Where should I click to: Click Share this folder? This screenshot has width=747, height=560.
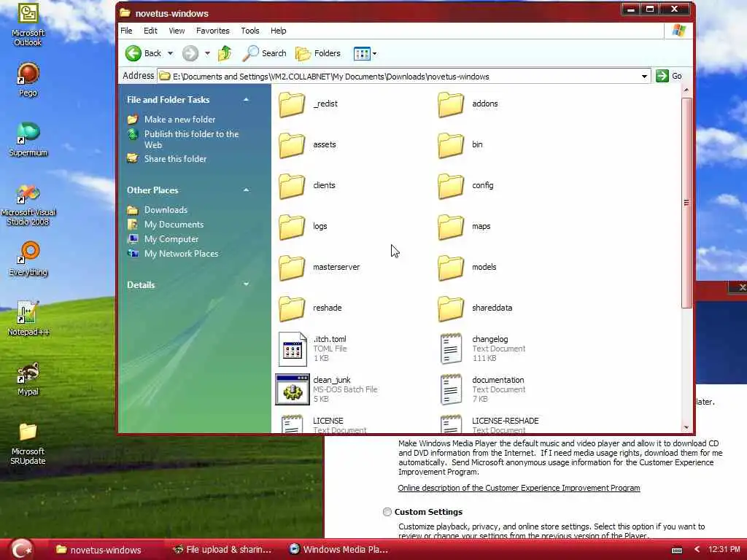pos(175,159)
